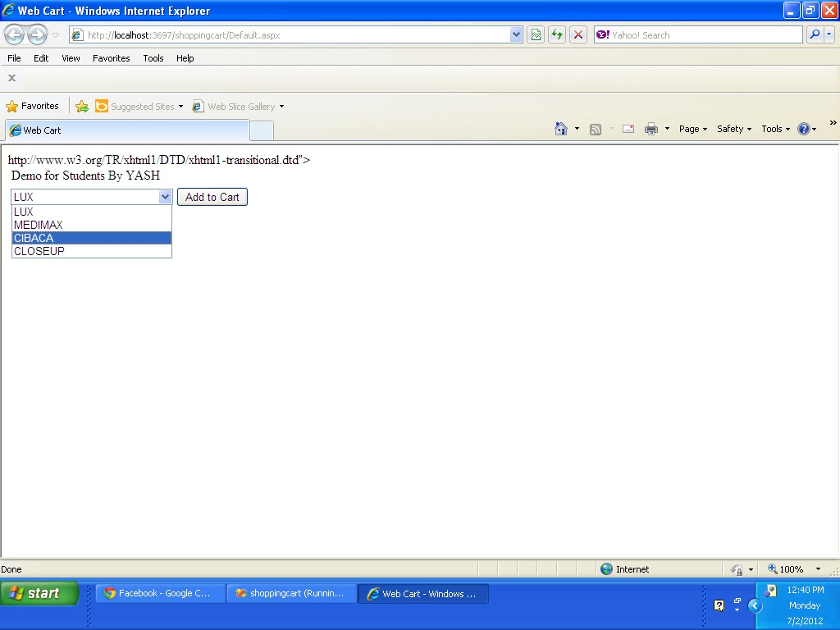Expand the Print options dropdown arrow

click(x=667, y=129)
